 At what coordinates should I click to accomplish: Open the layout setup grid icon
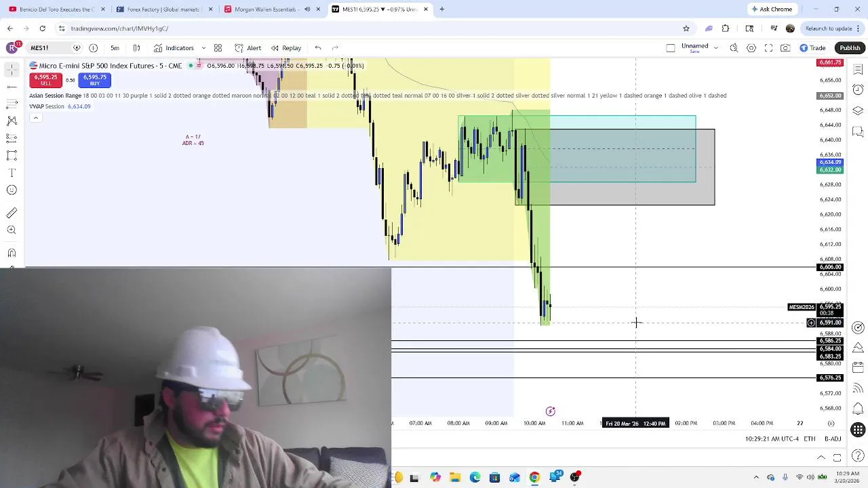click(218, 48)
